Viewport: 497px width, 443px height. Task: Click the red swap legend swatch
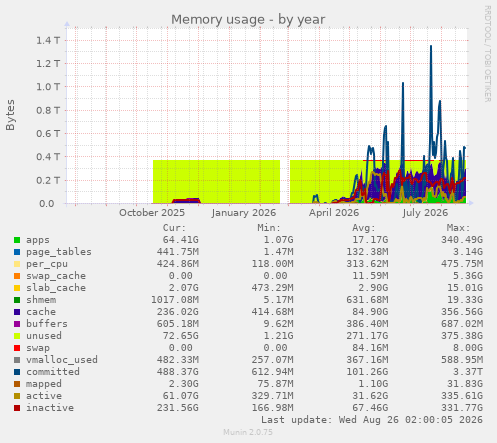tap(17, 348)
